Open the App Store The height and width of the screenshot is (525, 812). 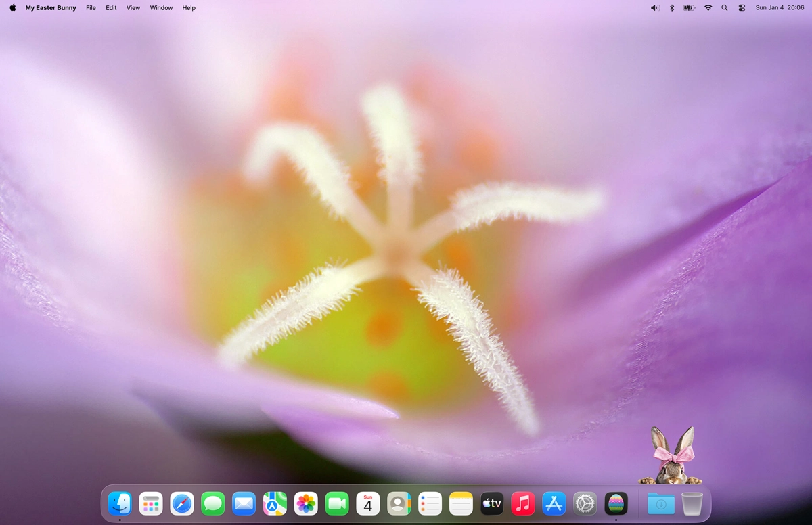pyautogui.click(x=554, y=503)
